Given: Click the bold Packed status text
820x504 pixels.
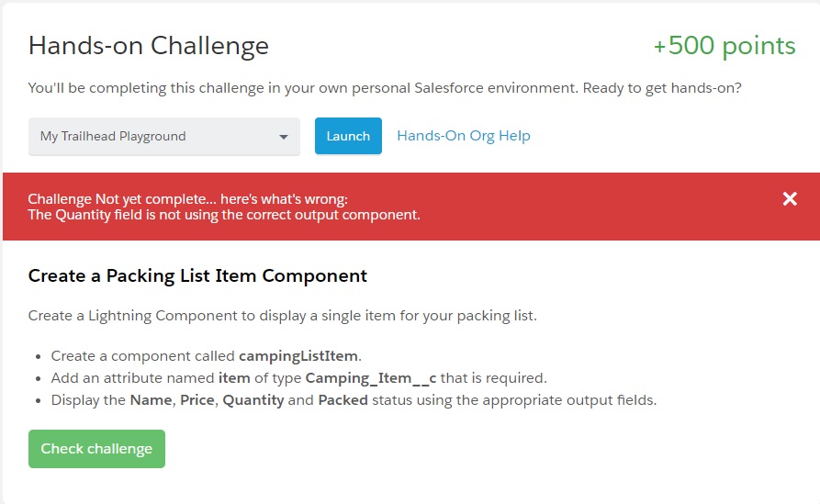Looking at the screenshot, I should pyautogui.click(x=343, y=400).
